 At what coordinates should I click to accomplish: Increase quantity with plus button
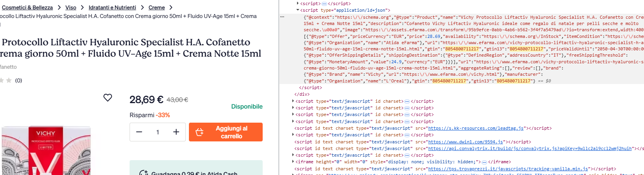[176, 132]
